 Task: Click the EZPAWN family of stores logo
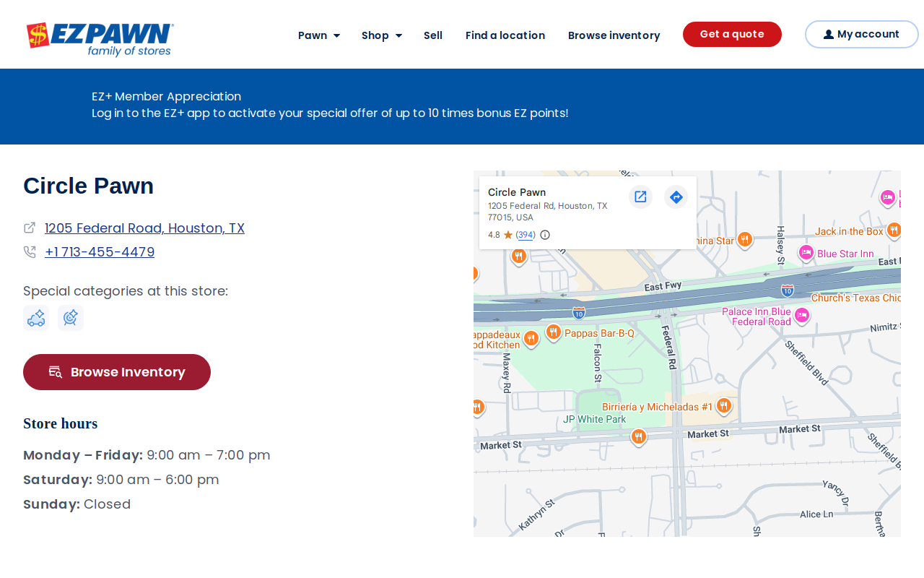tap(100, 39)
